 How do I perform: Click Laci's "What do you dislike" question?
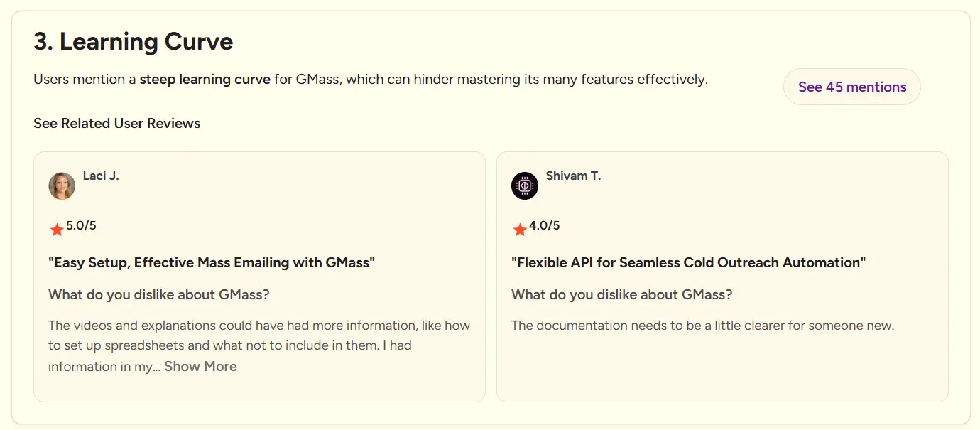pos(159,294)
